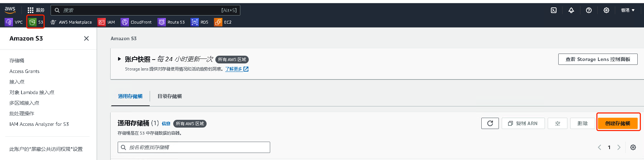The image size is (644, 160).
Task: Click the 创建存储桶 button
Action: 618,123
